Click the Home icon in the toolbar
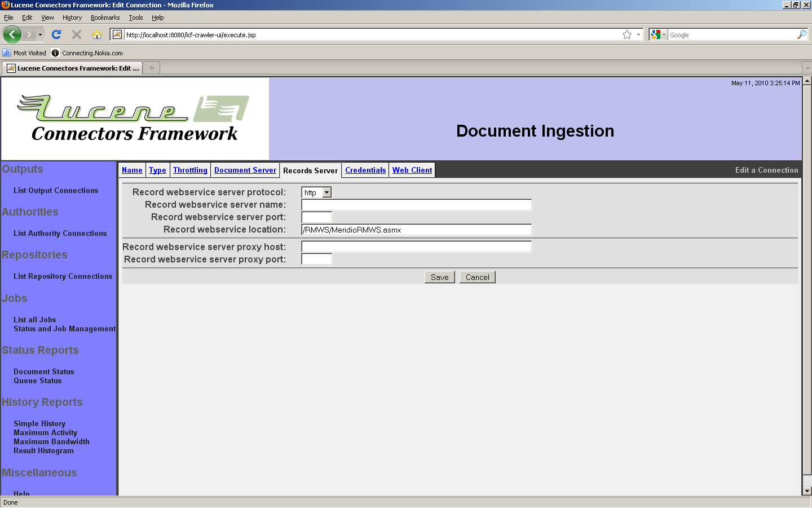Image resolution: width=812 pixels, height=508 pixels. [97, 34]
